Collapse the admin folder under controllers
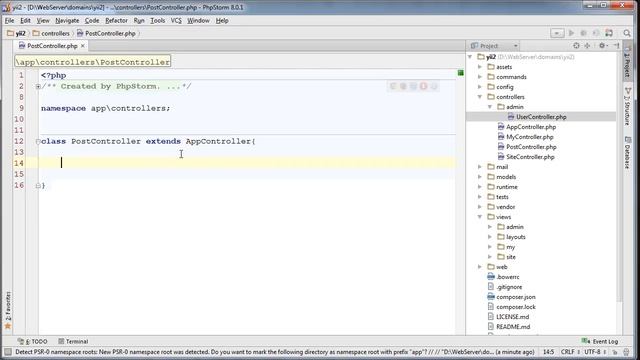The image size is (640, 360). coord(490,107)
